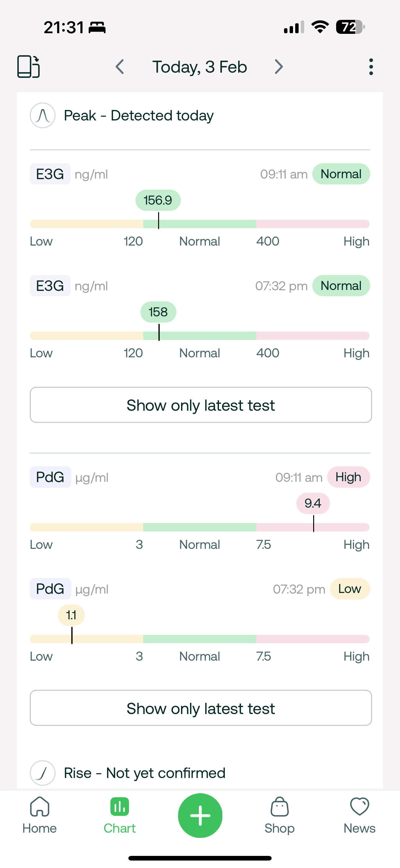Select the Chart tab

[119, 816]
